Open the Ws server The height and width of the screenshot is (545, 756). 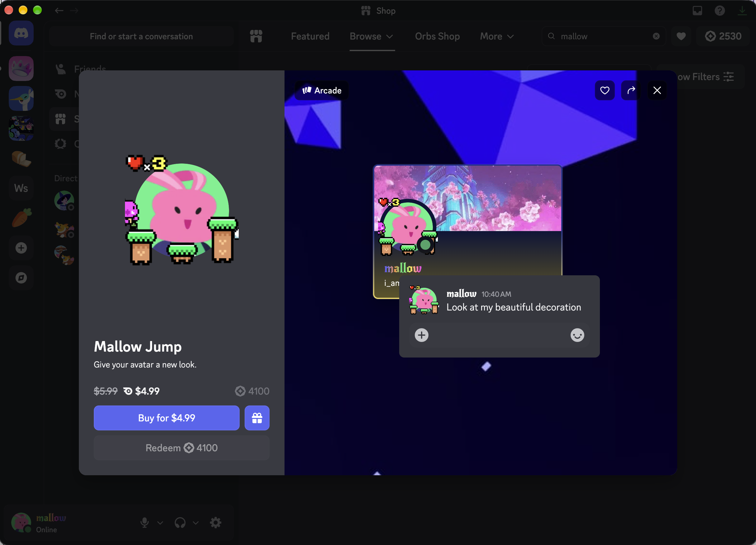[x=21, y=188]
